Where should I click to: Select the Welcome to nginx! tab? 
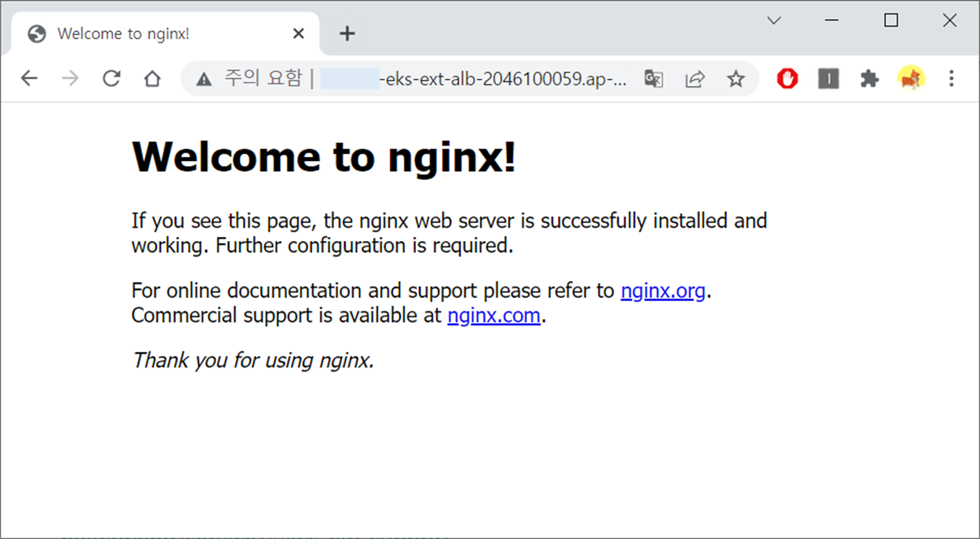tap(166, 33)
